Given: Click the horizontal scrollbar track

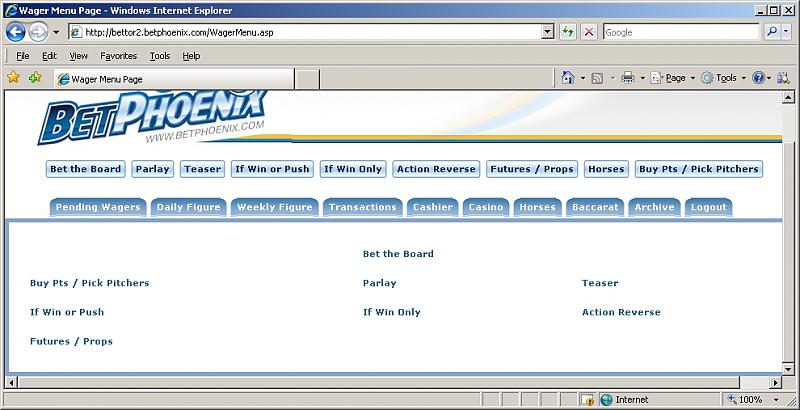Looking at the screenshot, I should click(x=400, y=382).
